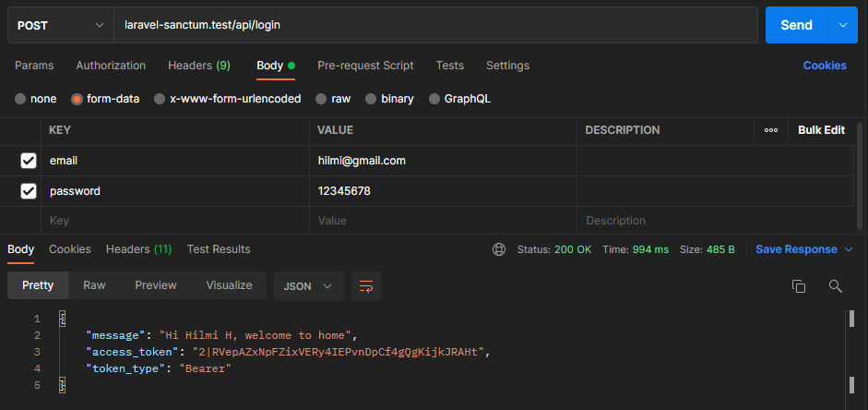
Task: Expand the Save Response chevron
Action: click(849, 249)
